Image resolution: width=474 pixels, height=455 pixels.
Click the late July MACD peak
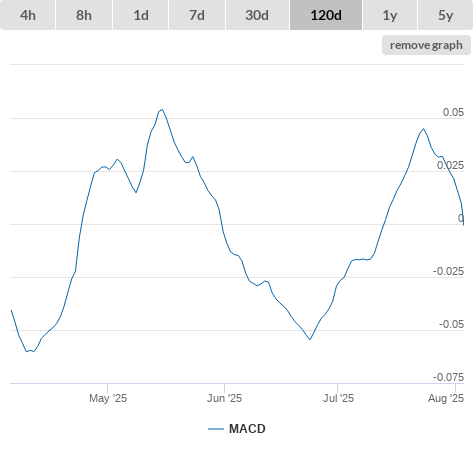423,129
